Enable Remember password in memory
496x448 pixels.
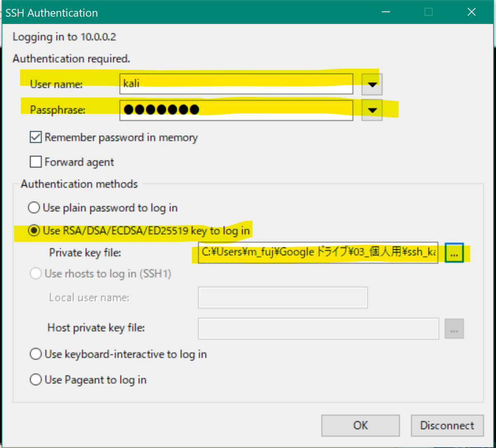click(36, 137)
